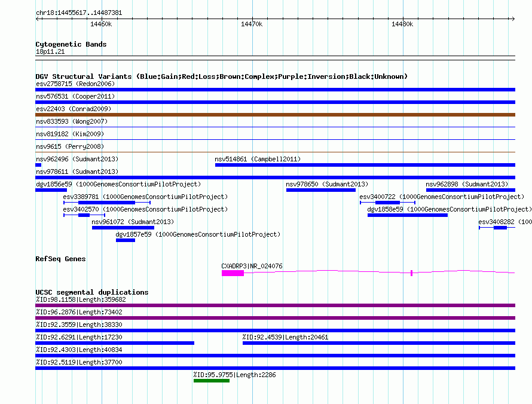This screenshot has height=404, width=532.
Task: Click the UCSC segmental duplications track title
Action: pyautogui.click(x=92, y=292)
